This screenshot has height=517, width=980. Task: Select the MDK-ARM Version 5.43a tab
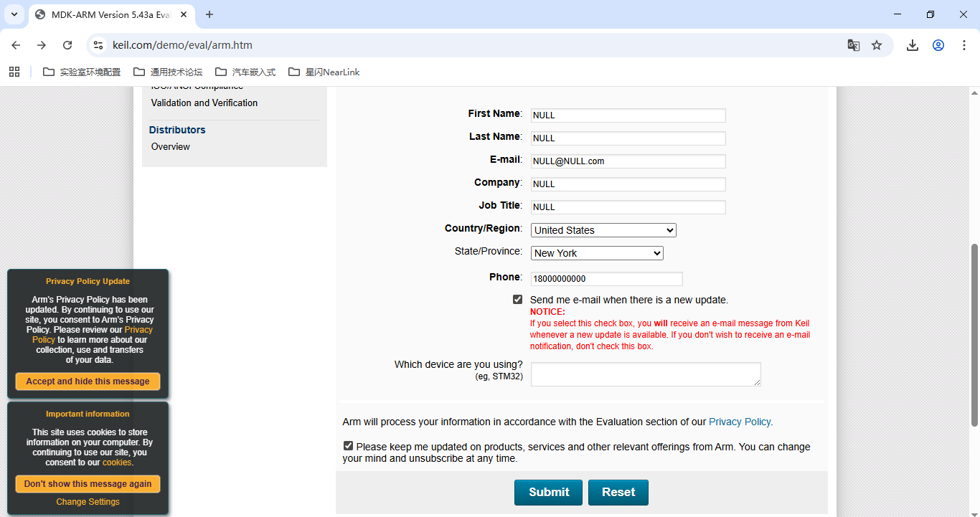tap(111, 14)
